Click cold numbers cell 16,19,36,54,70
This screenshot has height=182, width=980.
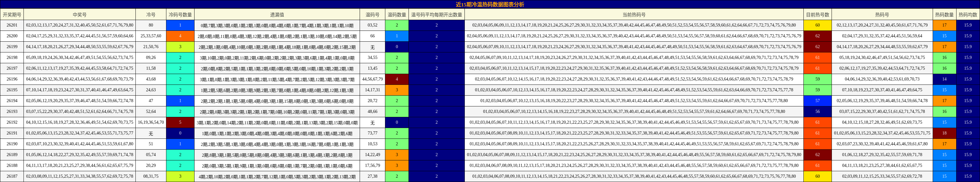point(151,122)
